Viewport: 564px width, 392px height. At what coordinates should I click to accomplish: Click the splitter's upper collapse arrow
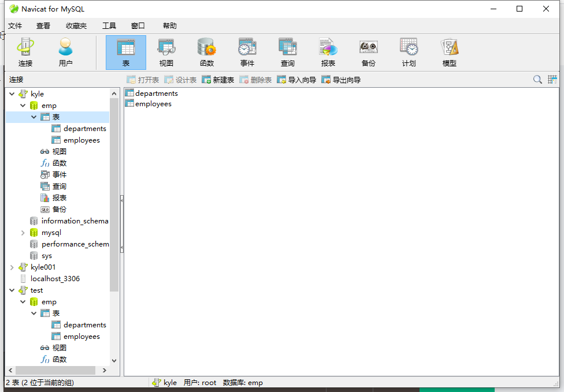point(122,200)
